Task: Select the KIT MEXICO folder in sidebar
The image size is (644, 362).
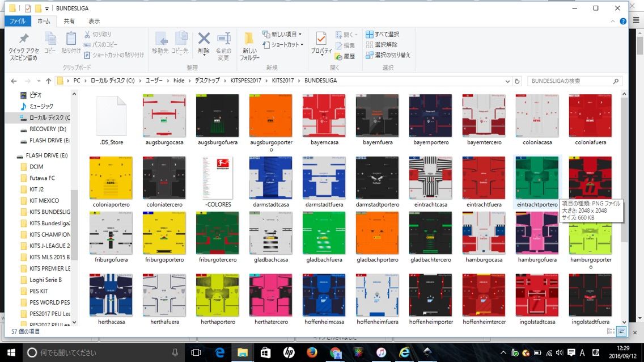Action: pyautogui.click(x=44, y=200)
